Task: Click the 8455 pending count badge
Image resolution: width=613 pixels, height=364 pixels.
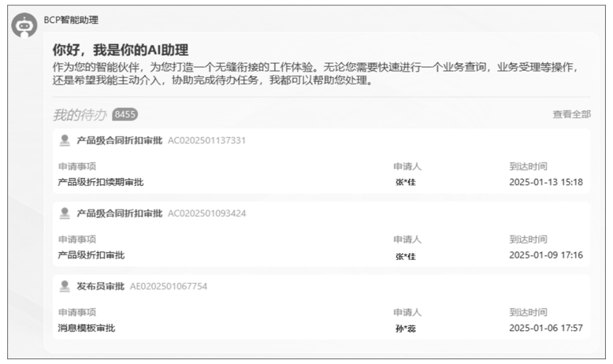Action: tap(125, 114)
